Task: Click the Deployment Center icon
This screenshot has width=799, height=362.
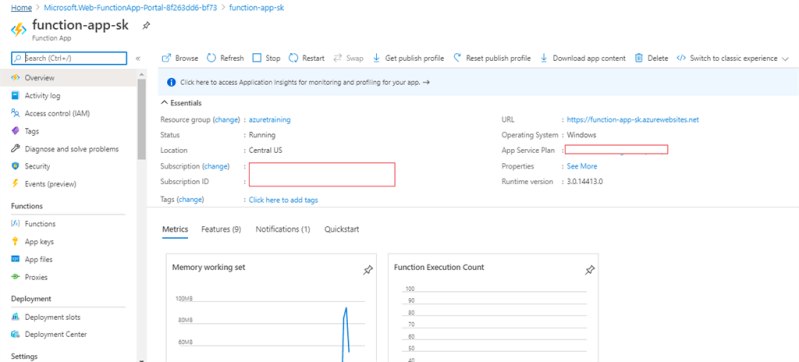Action: [x=15, y=334]
